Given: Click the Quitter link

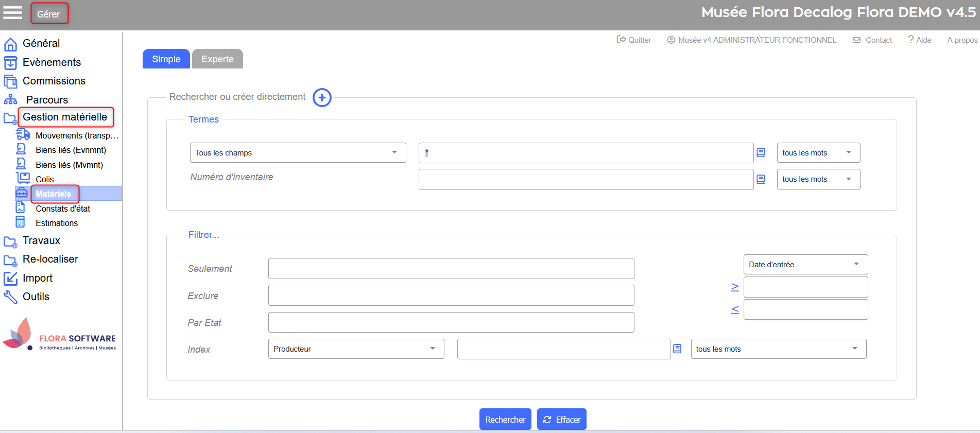Looking at the screenshot, I should 634,40.
